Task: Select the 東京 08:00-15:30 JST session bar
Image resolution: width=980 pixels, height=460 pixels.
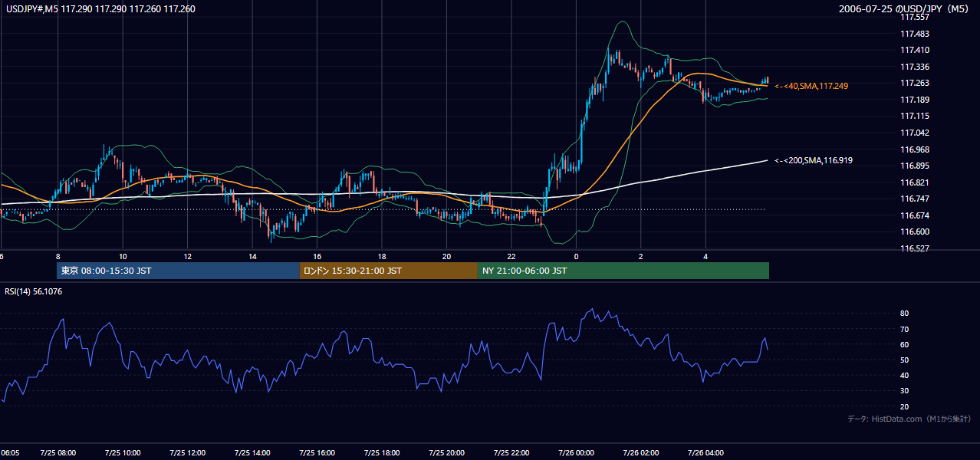Action: 178,271
